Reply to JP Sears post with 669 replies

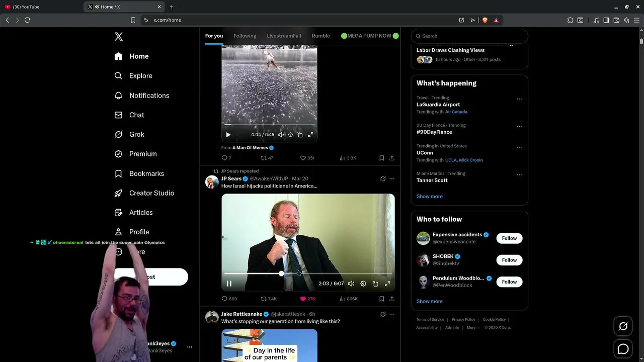pos(229,299)
